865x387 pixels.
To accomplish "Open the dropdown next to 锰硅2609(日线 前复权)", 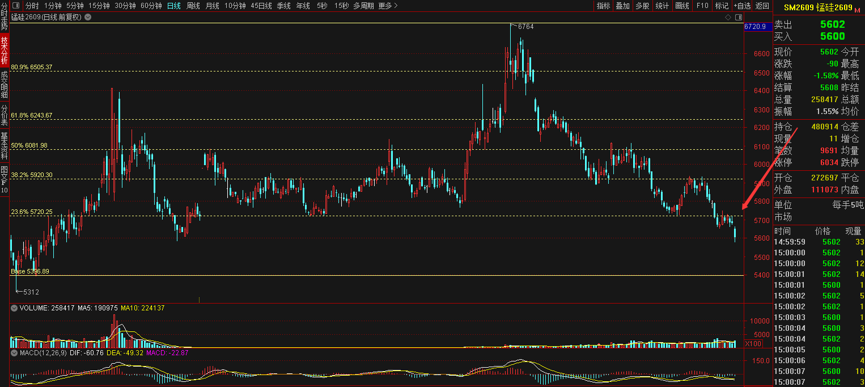I will 88,17.
